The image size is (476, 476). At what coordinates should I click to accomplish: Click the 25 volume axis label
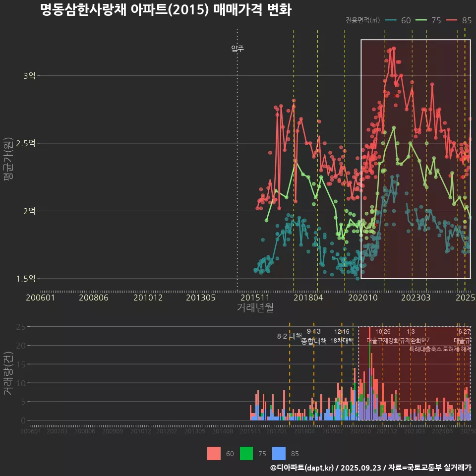[x=21, y=327]
